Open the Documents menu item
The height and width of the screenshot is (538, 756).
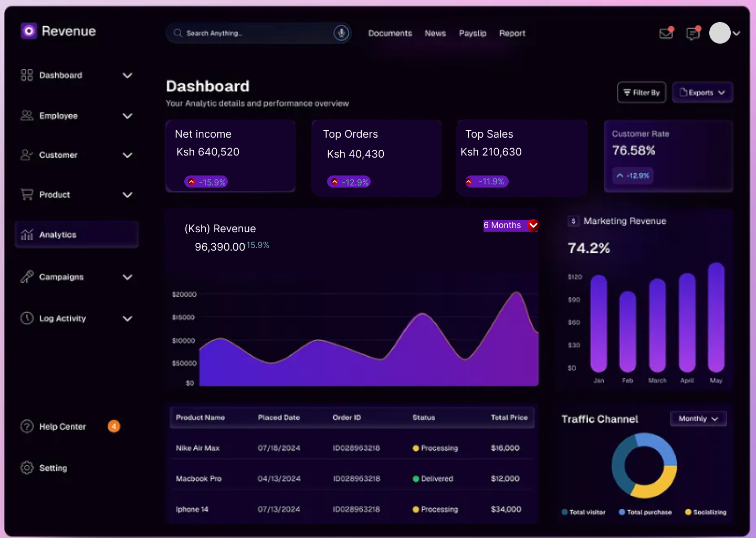(x=390, y=33)
